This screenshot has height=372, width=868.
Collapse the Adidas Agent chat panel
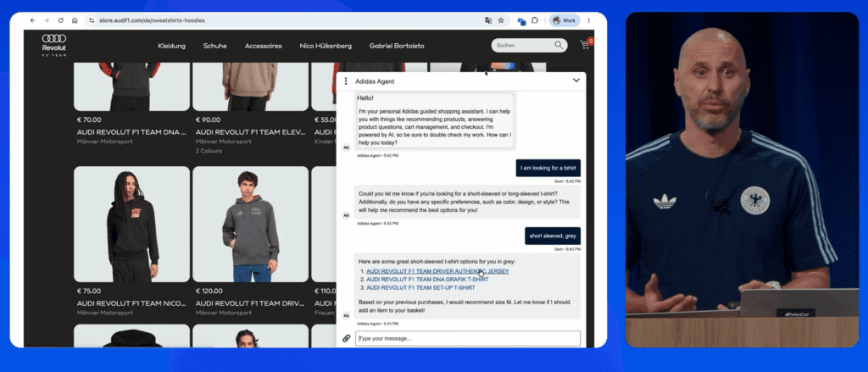[576, 81]
